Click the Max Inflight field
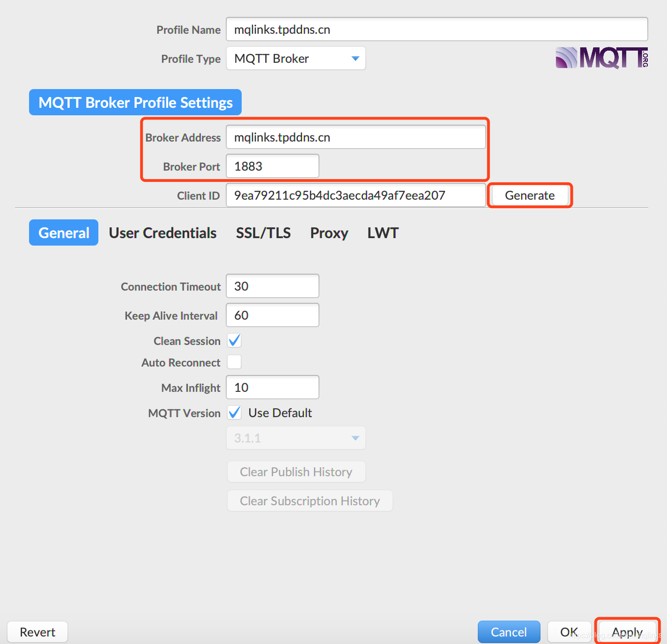Image resolution: width=667 pixels, height=644 pixels. (x=273, y=388)
